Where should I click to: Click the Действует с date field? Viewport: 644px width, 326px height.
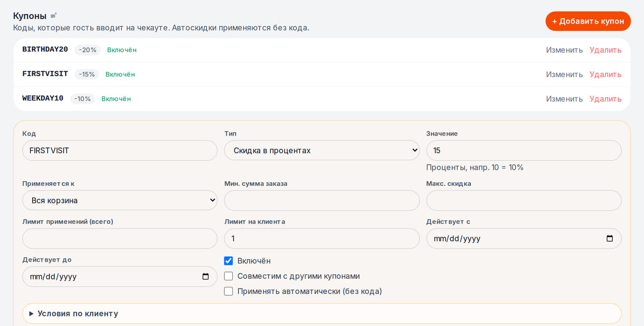(x=524, y=239)
